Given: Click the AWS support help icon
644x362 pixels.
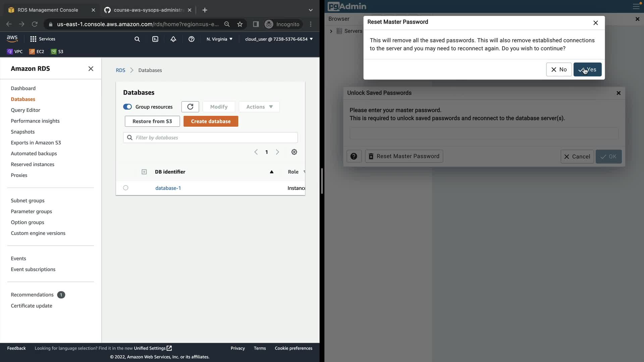Looking at the screenshot, I should 191,39.
